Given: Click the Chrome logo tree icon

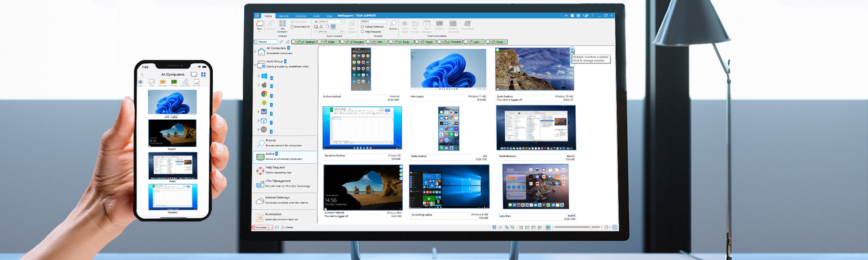Looking at the screenshot, I should (x=264, y=93).
